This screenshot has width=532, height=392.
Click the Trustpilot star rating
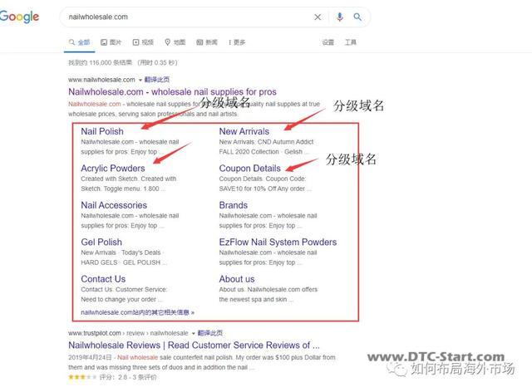(x=82, y=377)
